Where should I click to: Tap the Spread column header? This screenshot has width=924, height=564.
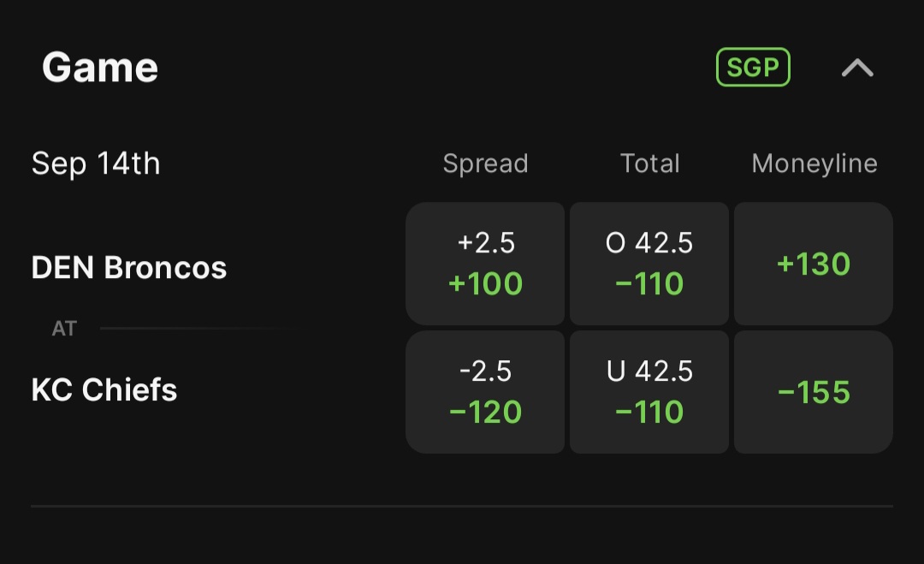point(486,163)
